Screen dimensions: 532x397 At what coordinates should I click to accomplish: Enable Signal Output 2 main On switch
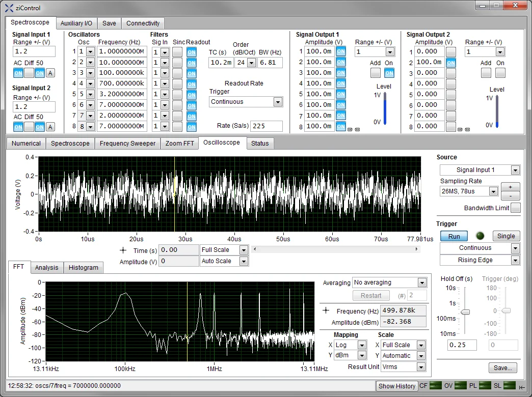click(500, 73)
